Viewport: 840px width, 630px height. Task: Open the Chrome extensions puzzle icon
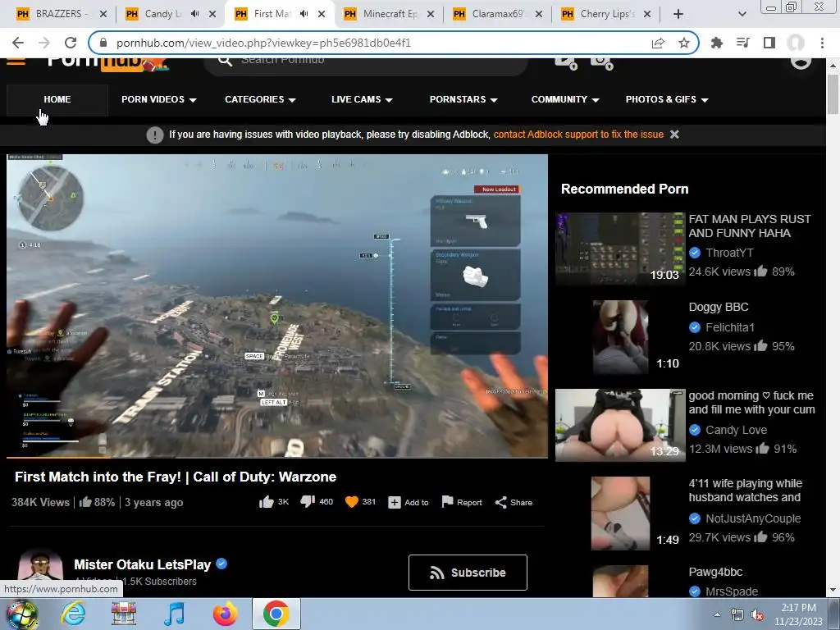coord(717,43)
